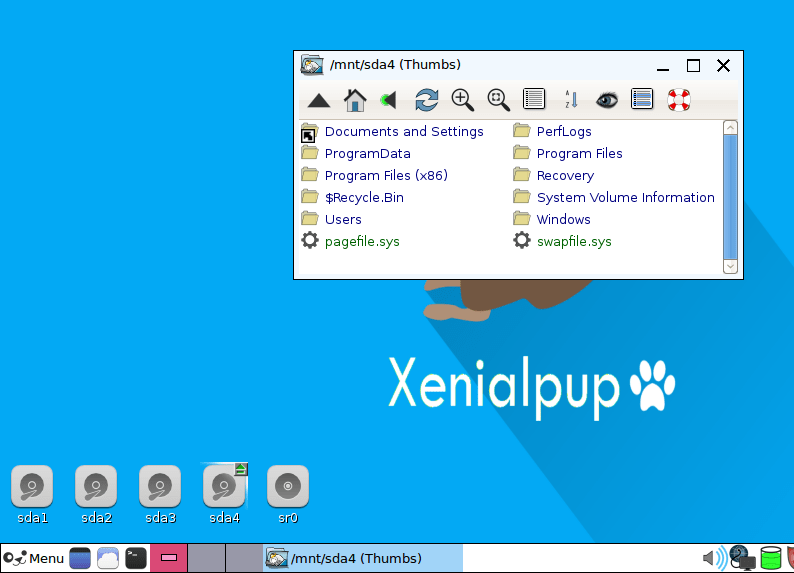Open network status tray icon
794x573 pixels.
743,558
